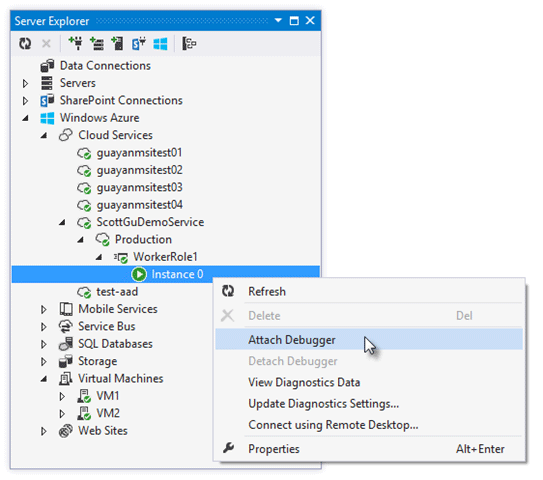Open the Server Explorer window position dropdown arrow
The width and height of the screenshot is (543, 480).
pyautogui.click(x=278, y=20)
